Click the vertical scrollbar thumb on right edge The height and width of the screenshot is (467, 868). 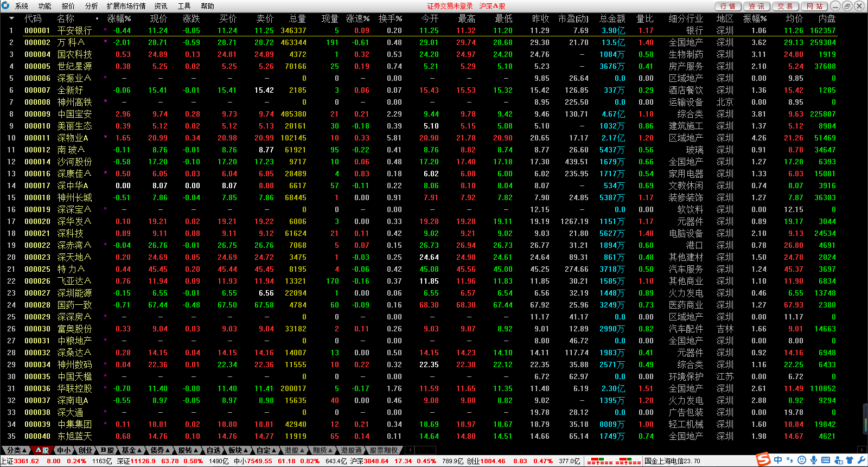click(865, 418)
